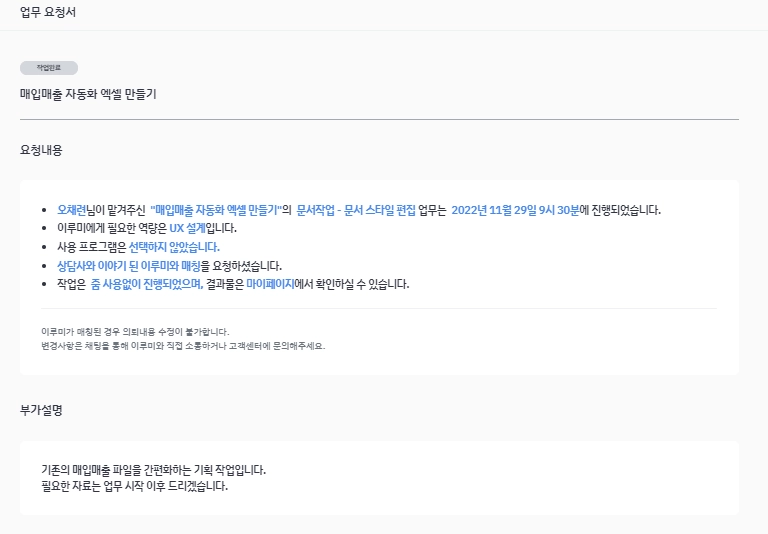Click the 작업완료 status badge
768x534 pixels.
coord(48,68)
